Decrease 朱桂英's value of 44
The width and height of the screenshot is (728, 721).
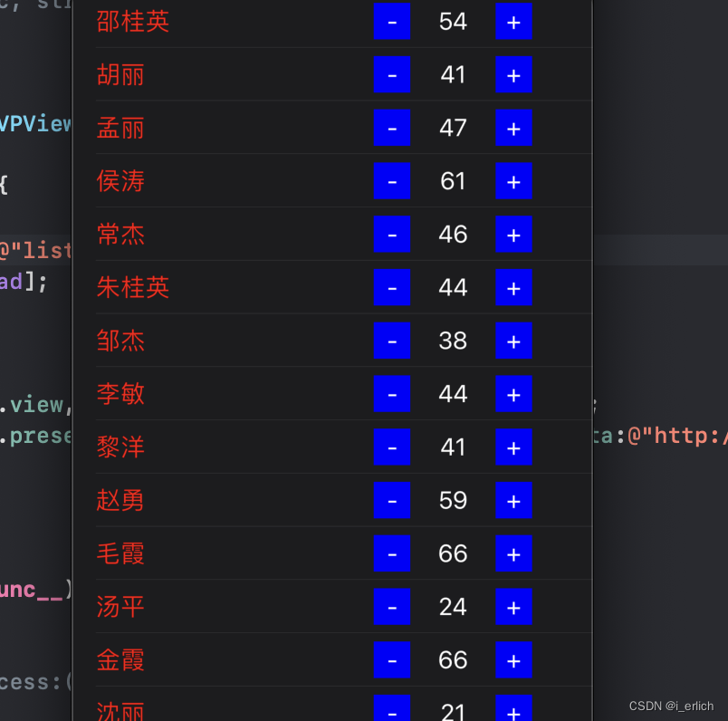coord(392,287)
